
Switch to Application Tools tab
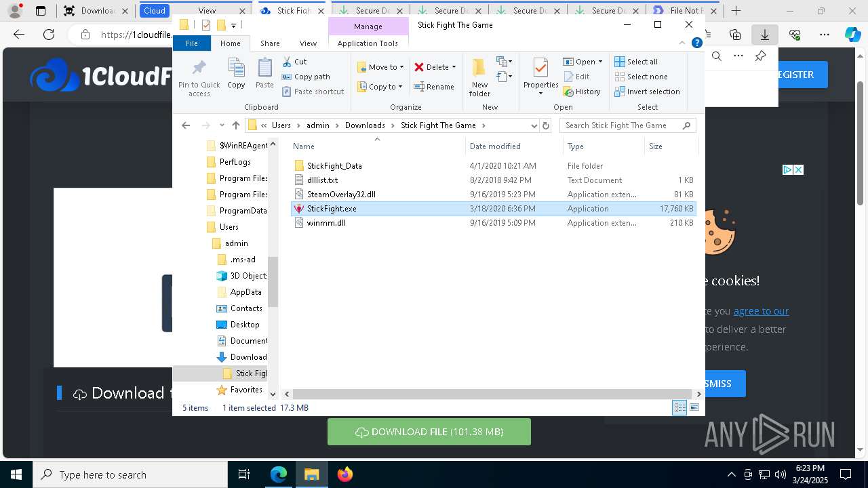[368, 43]
